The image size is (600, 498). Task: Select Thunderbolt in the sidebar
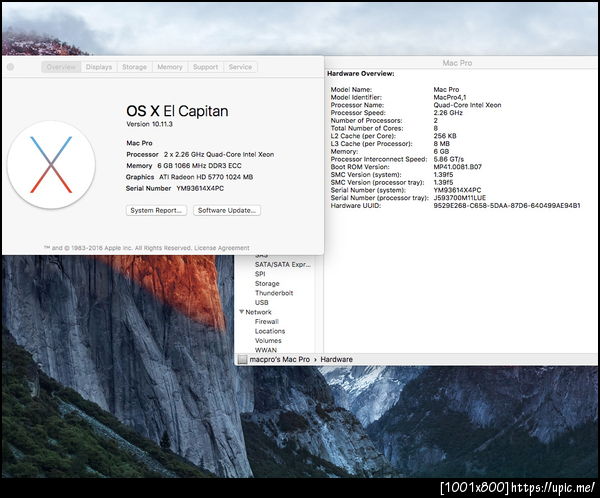click(274, 293)
